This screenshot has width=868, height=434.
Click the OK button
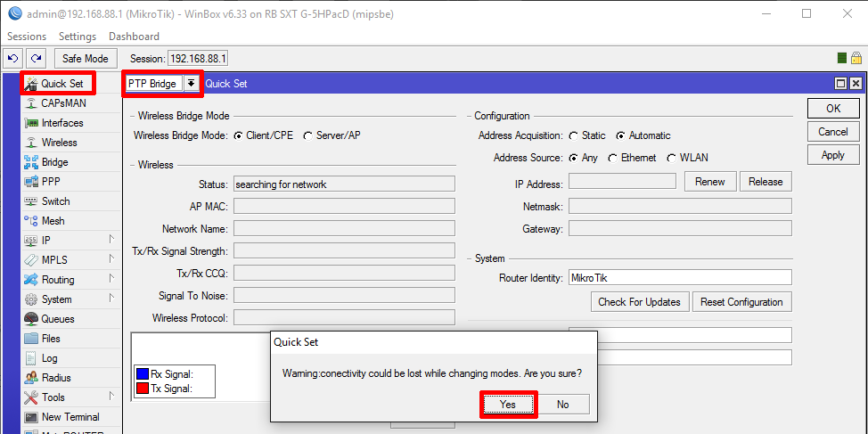click(833, 109)
